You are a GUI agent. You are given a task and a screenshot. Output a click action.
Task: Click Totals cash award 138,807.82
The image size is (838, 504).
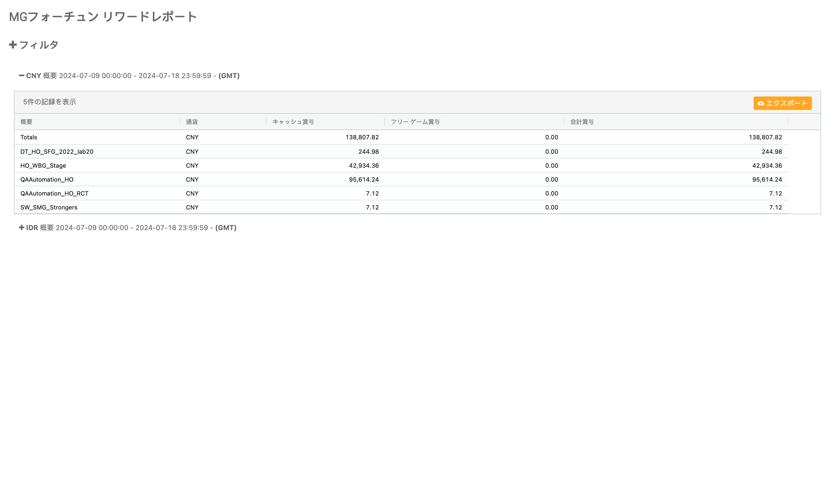click(362, 137)
